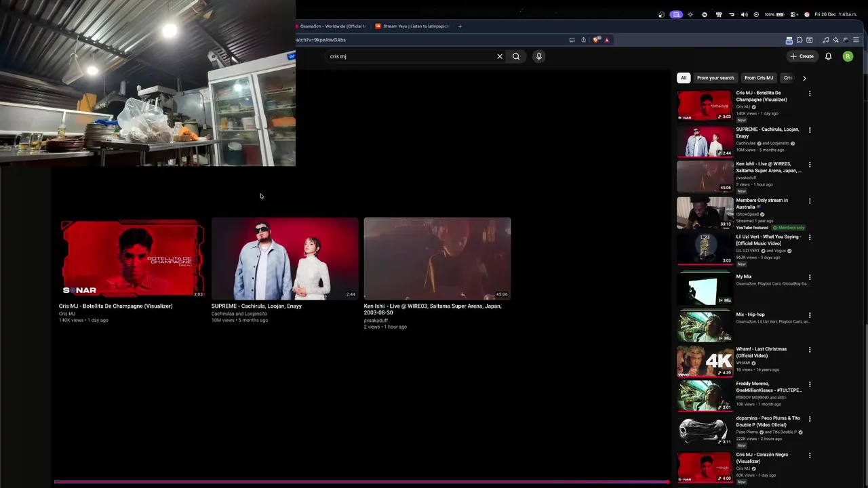The width and height of the screenshot is (868, 488).
Task: Open 'Freddy Moreno, OneMillionKisses' sidebar title
Action: [769, 387]
